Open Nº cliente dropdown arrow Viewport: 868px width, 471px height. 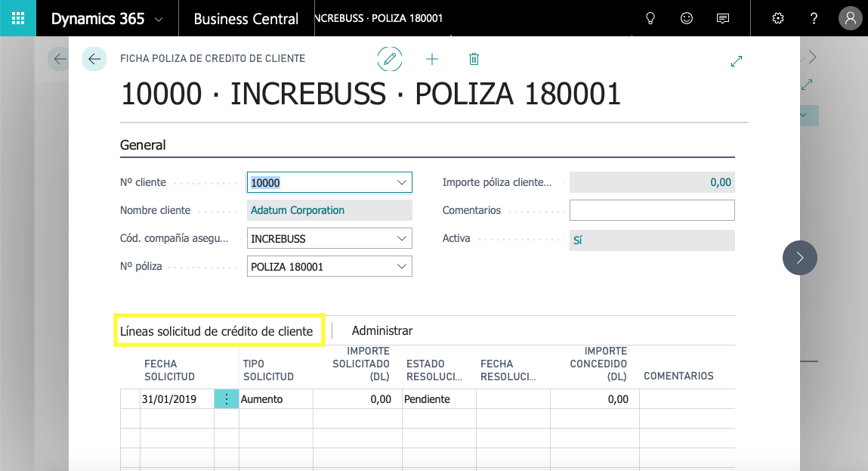click(402, 182)
